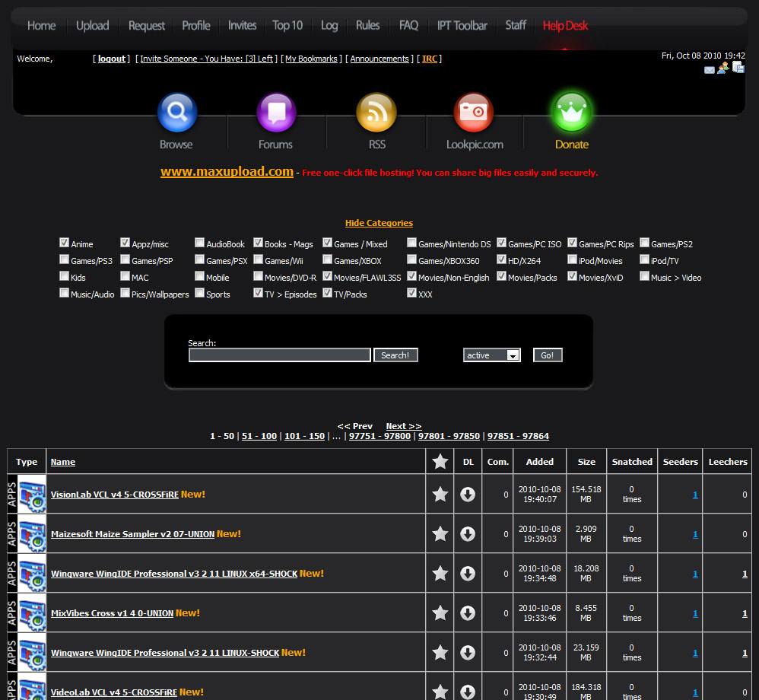Enable the Music/Audio category checkbox
This screenshot has height=700, width=759.
click(64, 293)
